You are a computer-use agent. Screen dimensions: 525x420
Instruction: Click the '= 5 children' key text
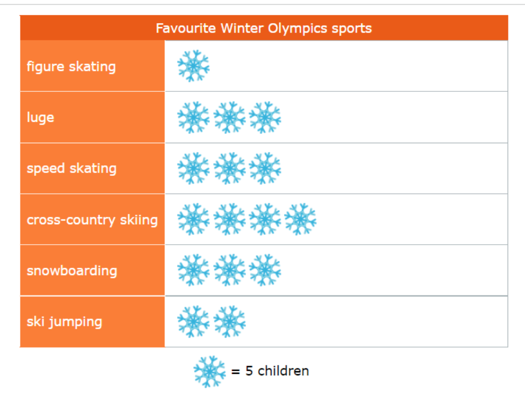(x=270, y=371)
